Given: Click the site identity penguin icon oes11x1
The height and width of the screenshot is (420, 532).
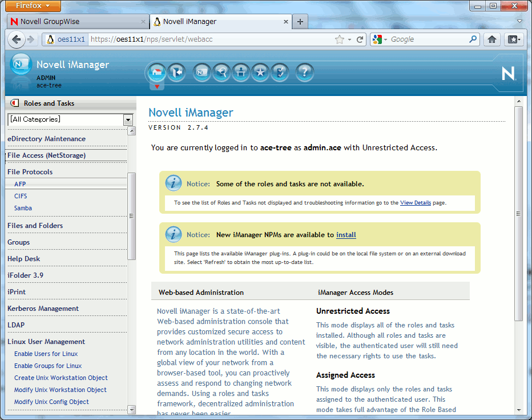Looking at the screenshot, I should point(66,39).
